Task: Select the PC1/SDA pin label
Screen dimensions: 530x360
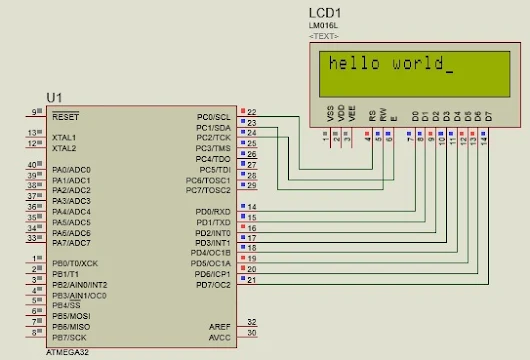Action: pos(213,128)
